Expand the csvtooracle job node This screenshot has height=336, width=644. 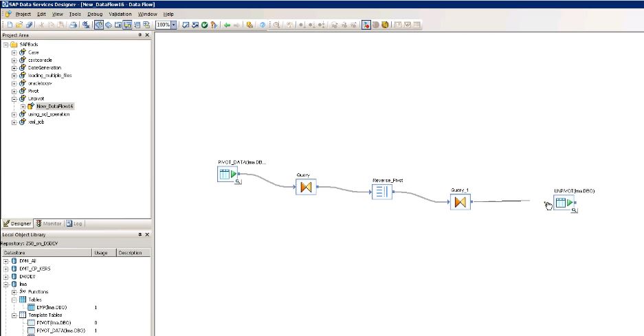[x=14, y=60]
